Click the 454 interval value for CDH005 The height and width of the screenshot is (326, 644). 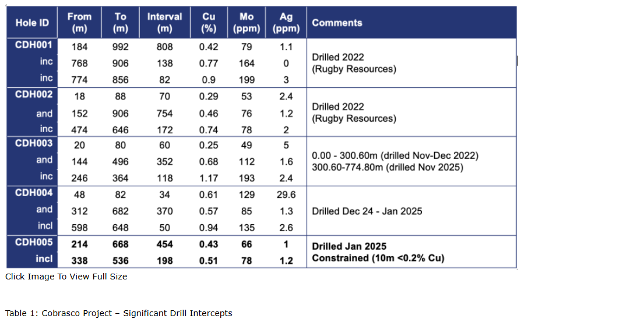click(165, 245)
